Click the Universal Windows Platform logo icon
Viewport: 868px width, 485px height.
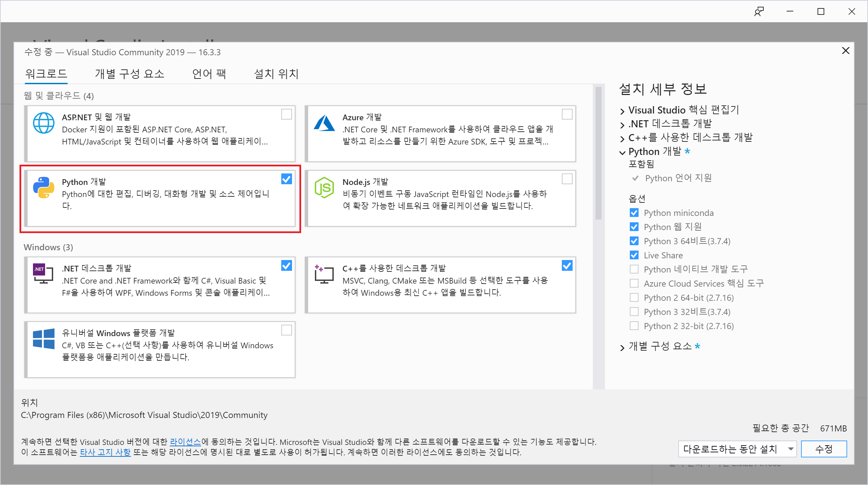(x=43, y=338)
